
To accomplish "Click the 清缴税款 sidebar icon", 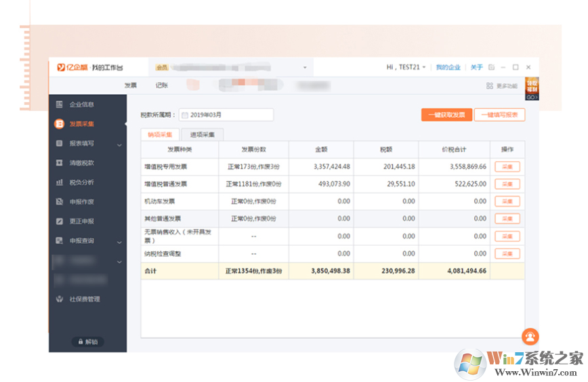I will click(59, 163).
